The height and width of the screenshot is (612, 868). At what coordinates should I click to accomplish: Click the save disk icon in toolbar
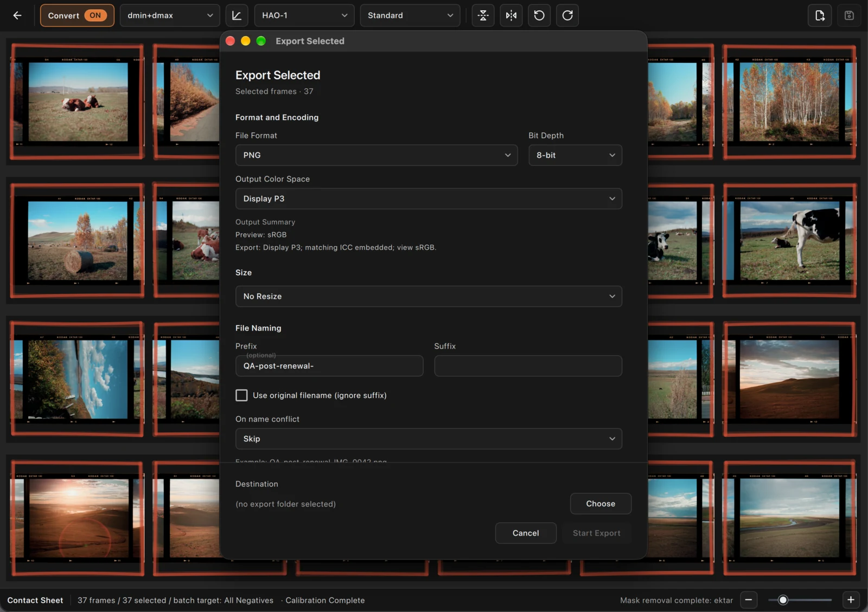click(849, 15)
